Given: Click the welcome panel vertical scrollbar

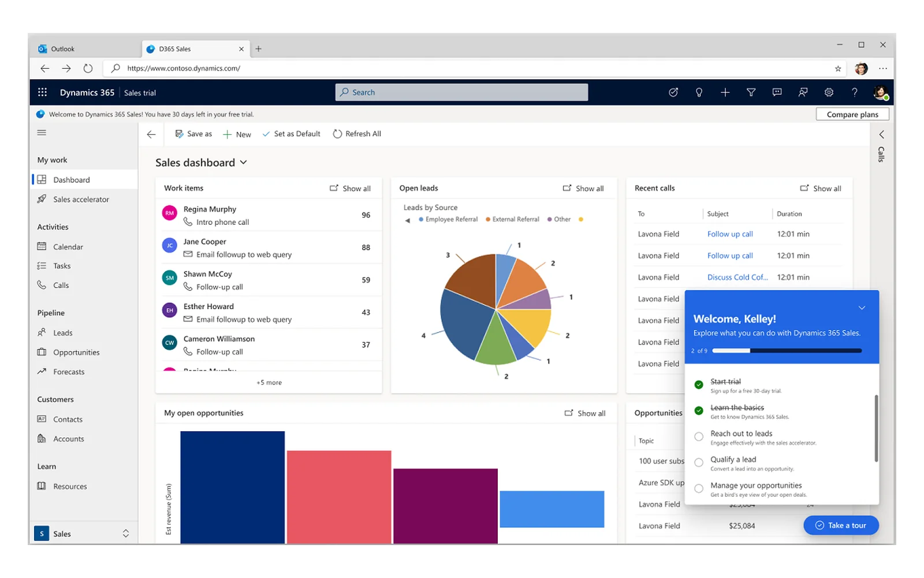Looking at the screenshot, I should pyautogui.click(x=876, y=428).
